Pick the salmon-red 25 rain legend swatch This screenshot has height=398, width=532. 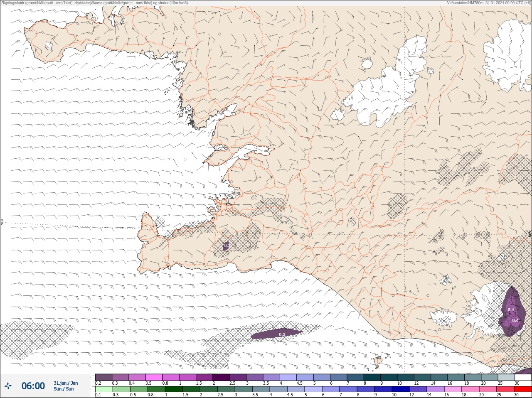click(x=505, y=389)
